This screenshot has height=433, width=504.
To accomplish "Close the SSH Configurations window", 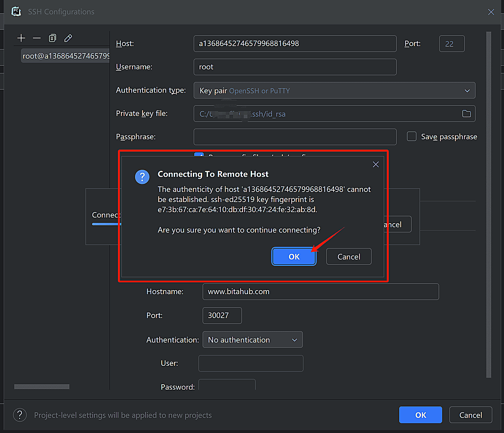I will pyautogui.click(x=491, y=12).
